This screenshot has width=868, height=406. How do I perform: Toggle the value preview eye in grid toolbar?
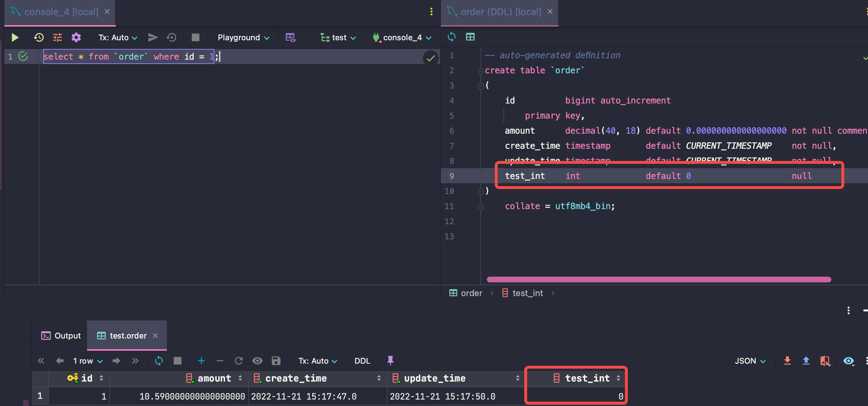[x=258, y=361]
